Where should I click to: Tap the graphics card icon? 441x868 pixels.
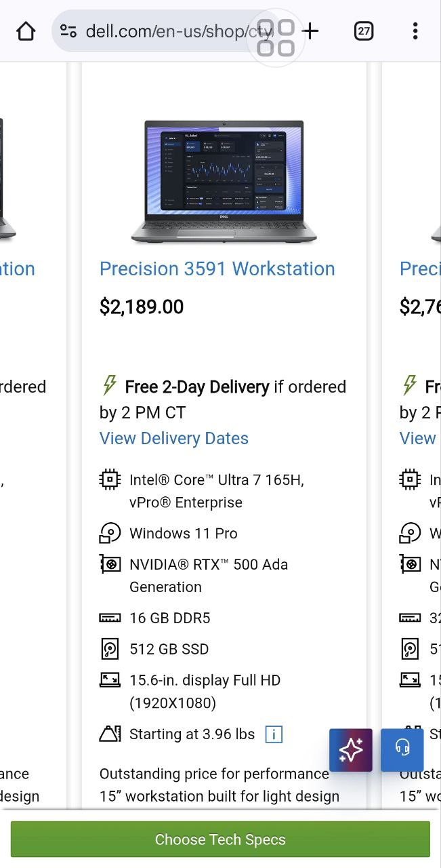coord(110,564)
